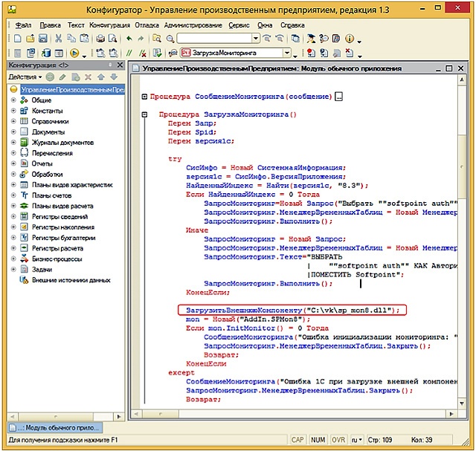Open the Отладка menu
The image size is (476, 451).
147,25
